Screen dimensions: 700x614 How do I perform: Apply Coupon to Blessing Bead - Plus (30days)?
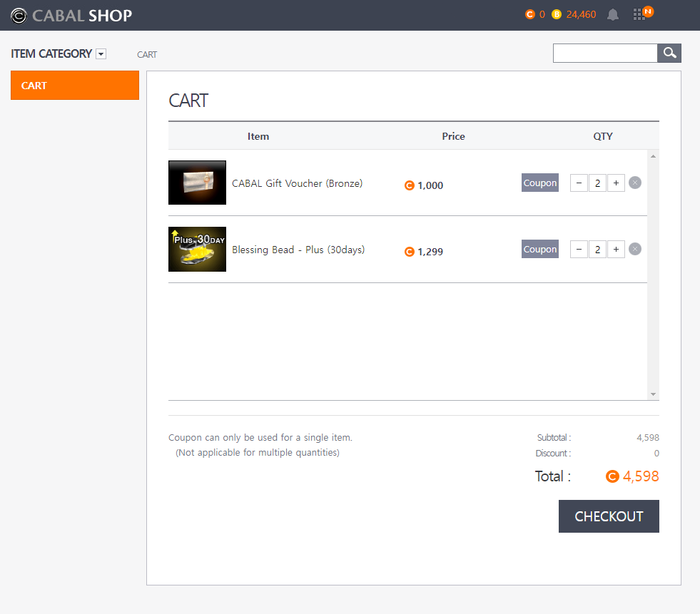[540, 249]
